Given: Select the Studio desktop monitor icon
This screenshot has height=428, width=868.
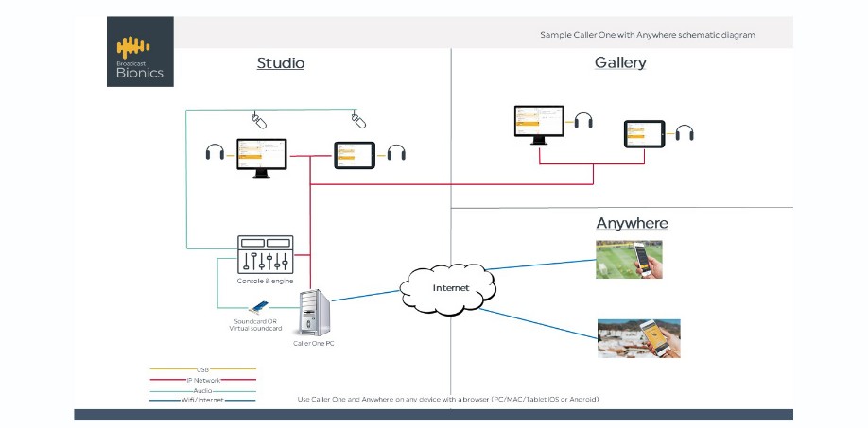Looking at the screenshot, I should pos(262,158).
